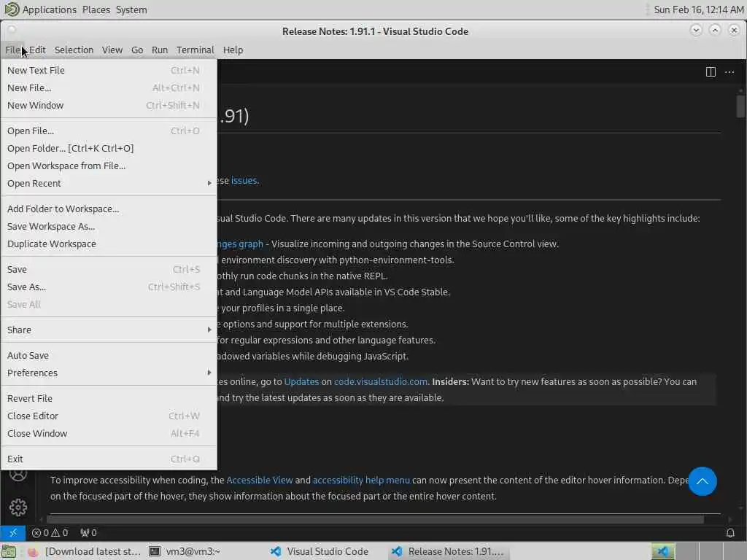
Task: Open the Run menu
Action: pyautogui.click(x=160, y=50)
